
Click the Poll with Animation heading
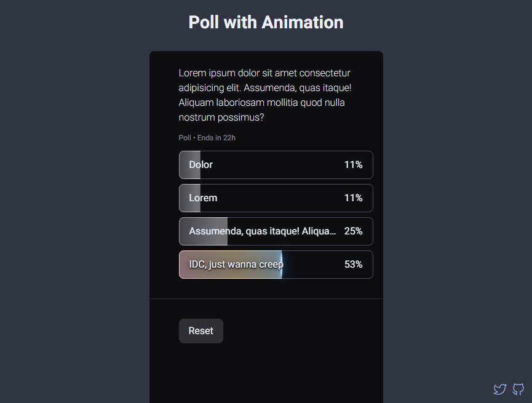click(x=266, y=22)
